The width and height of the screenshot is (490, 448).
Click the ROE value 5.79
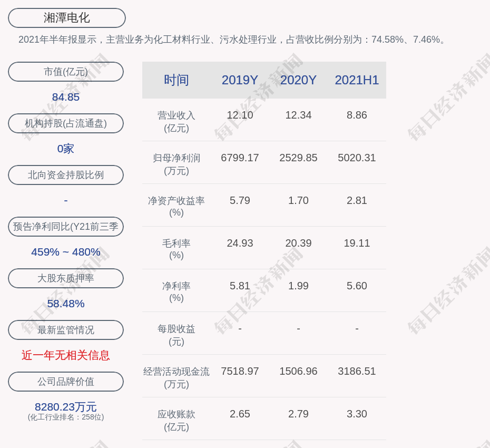coord(240,200)
